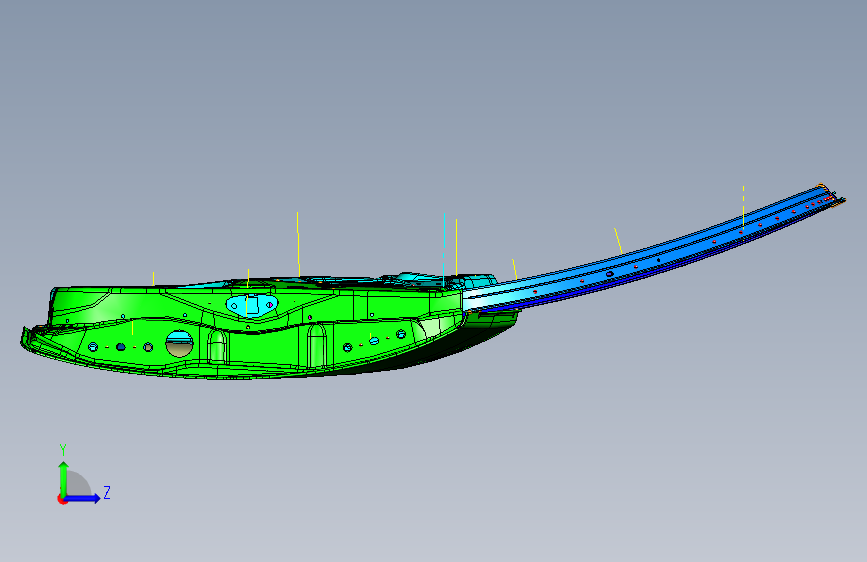Viewport: 867px width, 562px height.
Task: Pick the cyan triangular bracket on the green body
Action: click(252, 305)
